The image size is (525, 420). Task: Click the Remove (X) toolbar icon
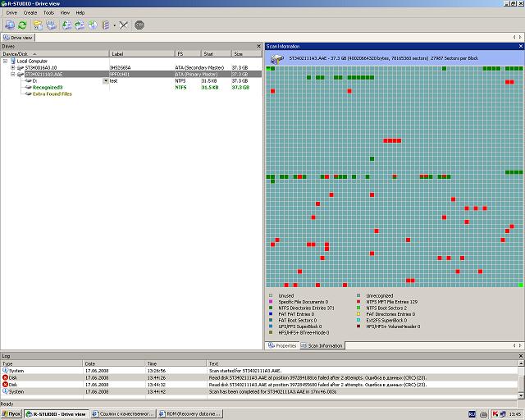(x=123, y=25)
